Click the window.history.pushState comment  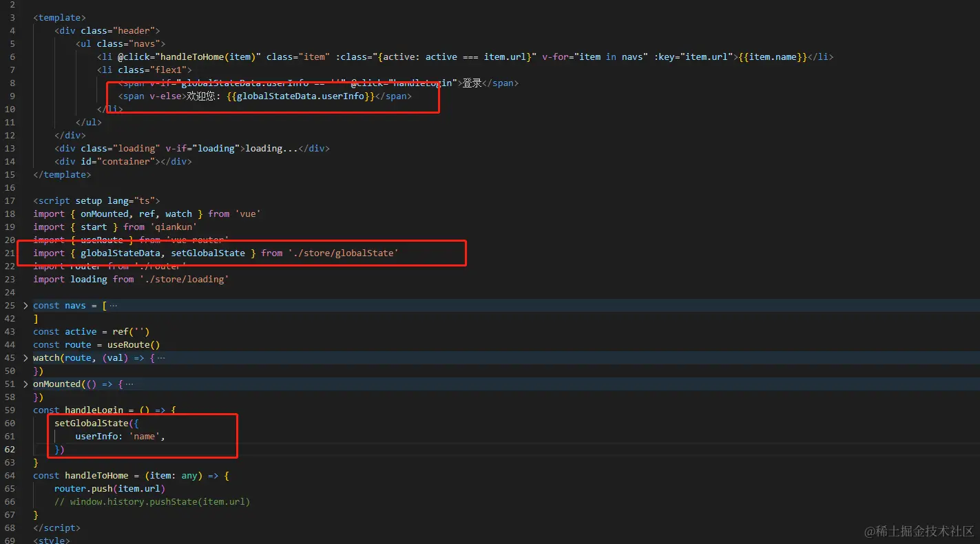(152, 501)
